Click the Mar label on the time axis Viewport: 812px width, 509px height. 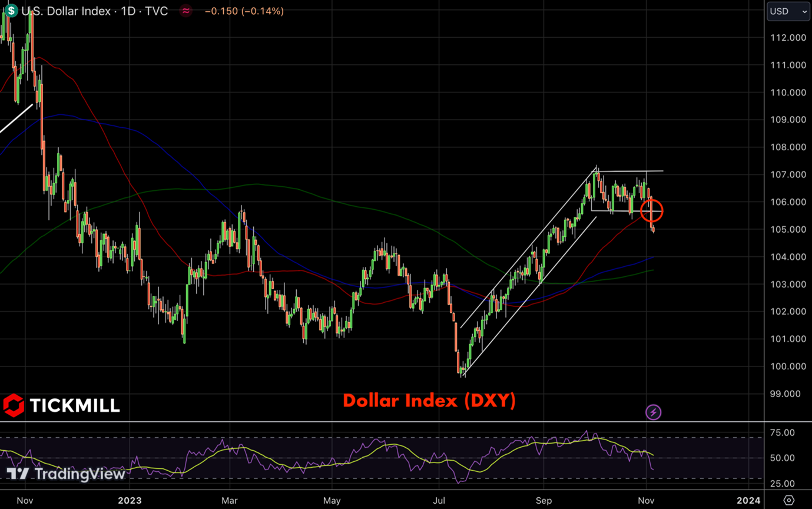[x=230, y=501]
